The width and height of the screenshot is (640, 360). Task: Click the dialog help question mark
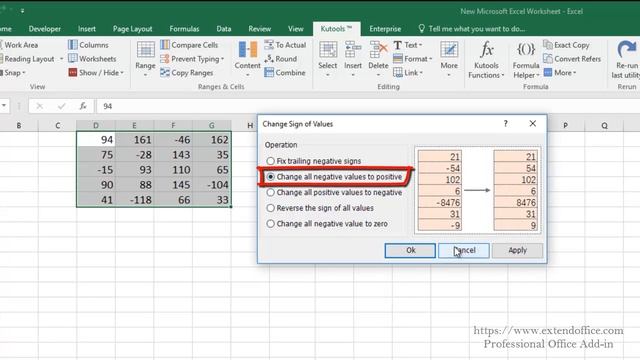tap(505, 123)
